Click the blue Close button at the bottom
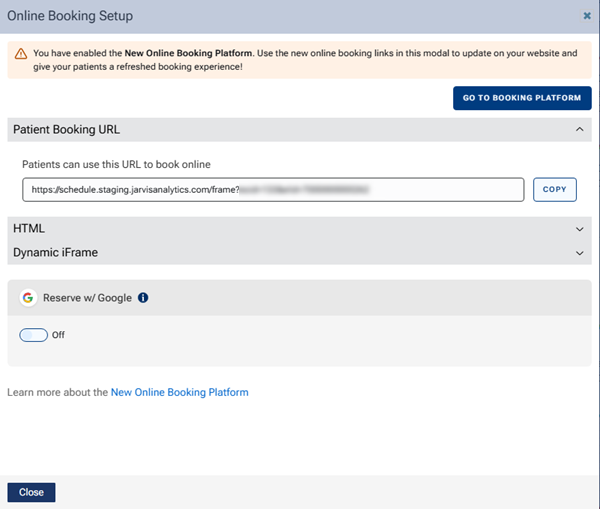 pyautogui.click(x=31, y=492)
